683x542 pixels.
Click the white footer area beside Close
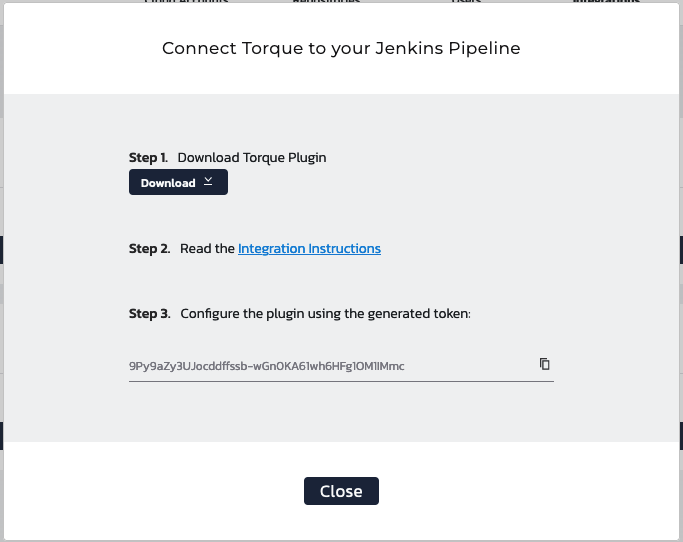click(x=523, y=491)
